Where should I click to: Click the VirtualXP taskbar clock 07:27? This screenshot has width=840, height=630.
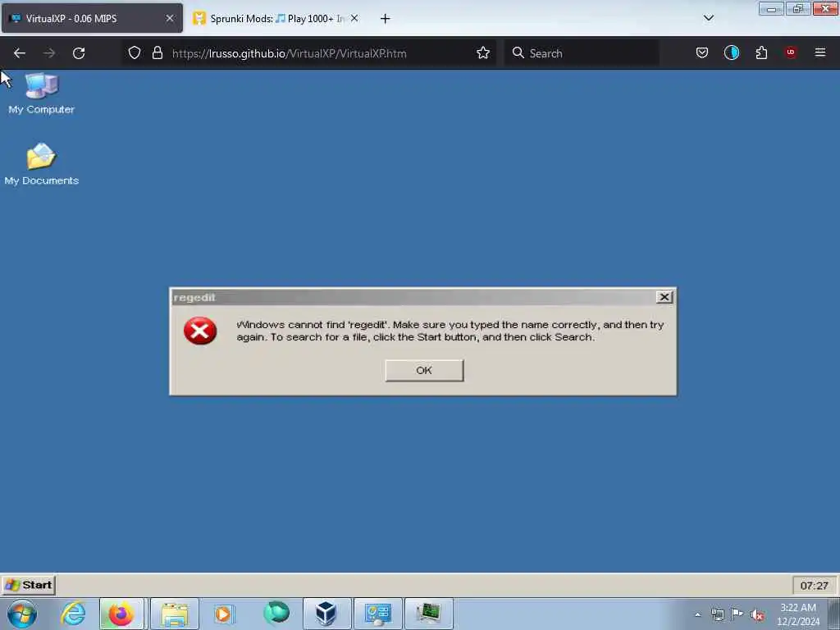point(814,586)
